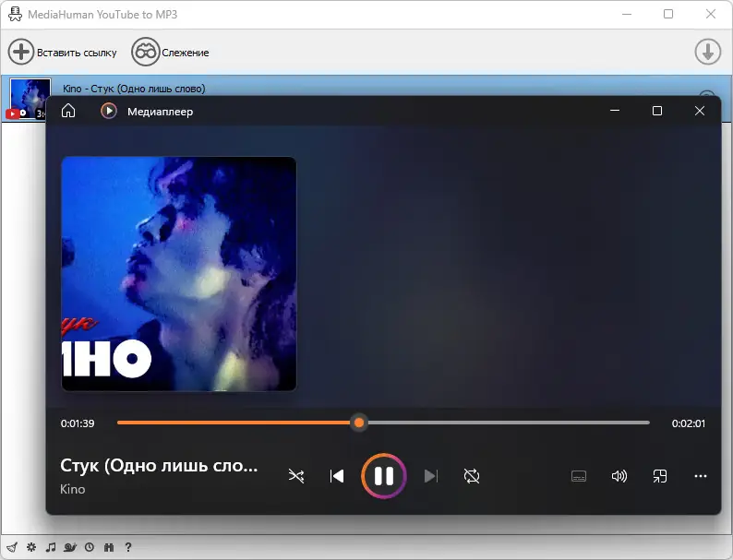Click total duration 0:02:01
Image resolution: width=733 pixels, height=560 pixels.
click(688, 423)
